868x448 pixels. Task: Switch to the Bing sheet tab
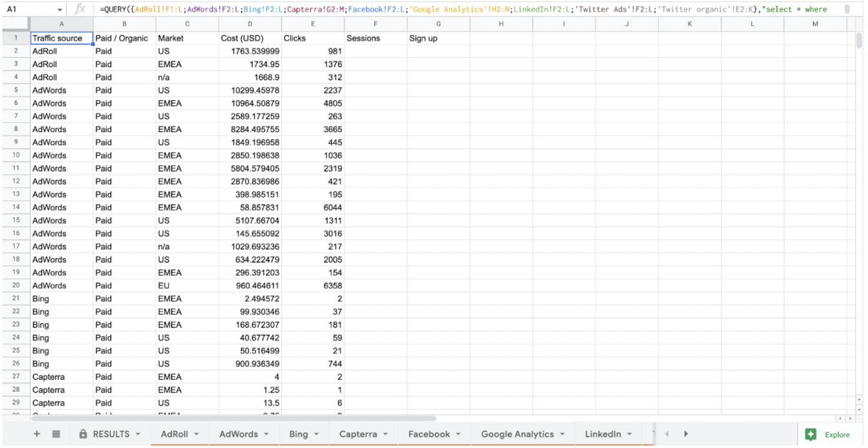(x=300, y=434)
